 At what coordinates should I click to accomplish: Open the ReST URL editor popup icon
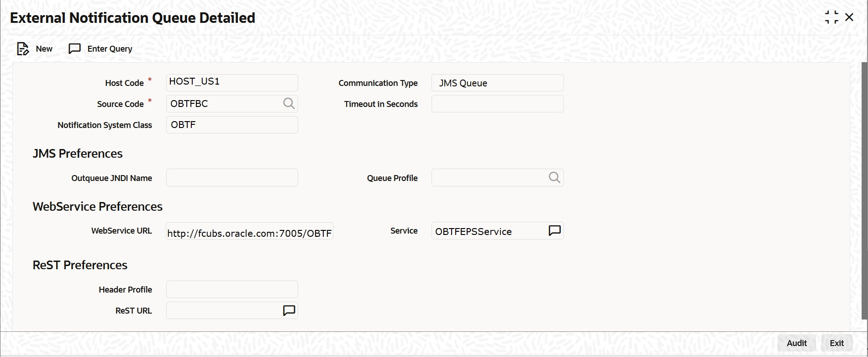pyautogui.click(x=289, y=311)
